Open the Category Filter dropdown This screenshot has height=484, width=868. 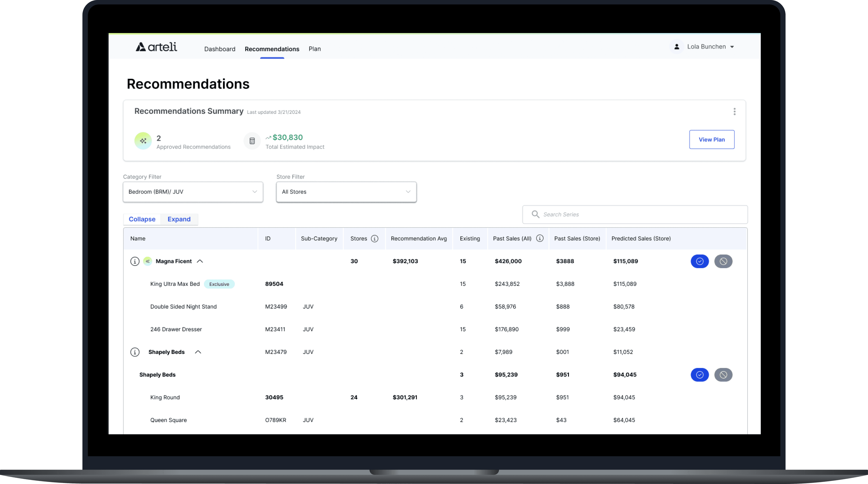pyautogui.click(x=193, y=192)
